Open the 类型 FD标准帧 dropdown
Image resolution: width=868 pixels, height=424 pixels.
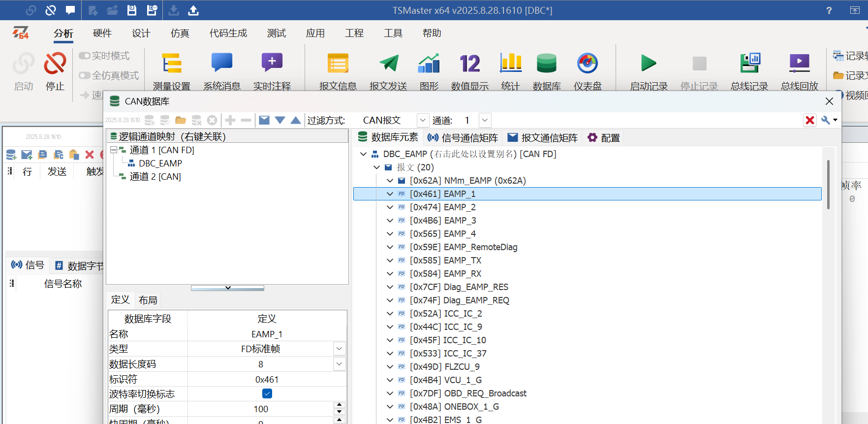point(339,349)
